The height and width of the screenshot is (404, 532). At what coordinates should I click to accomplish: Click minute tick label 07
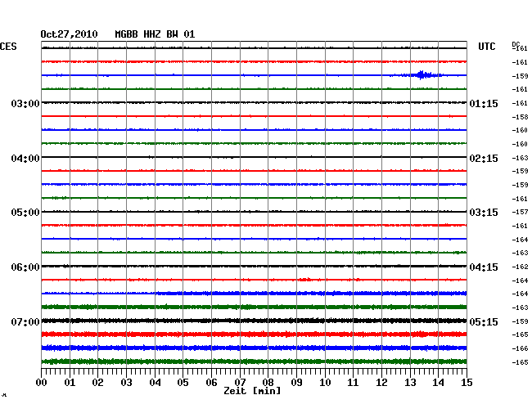tap(240, 382)
